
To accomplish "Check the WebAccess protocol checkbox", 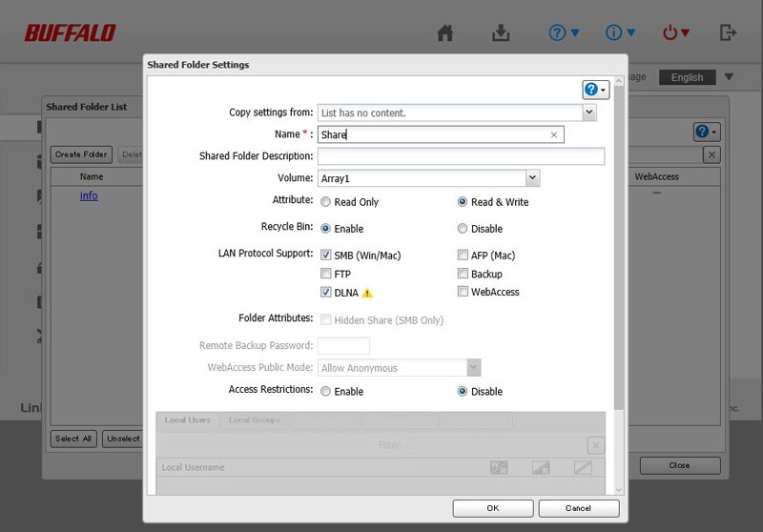I will pyautogui.click(x=463, y=292).
